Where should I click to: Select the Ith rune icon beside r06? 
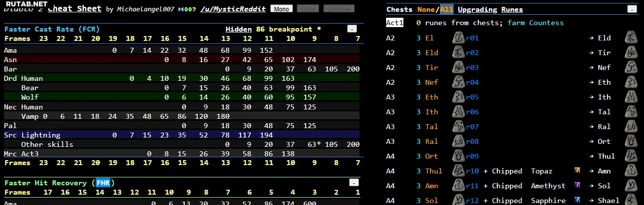coord(458,112)
